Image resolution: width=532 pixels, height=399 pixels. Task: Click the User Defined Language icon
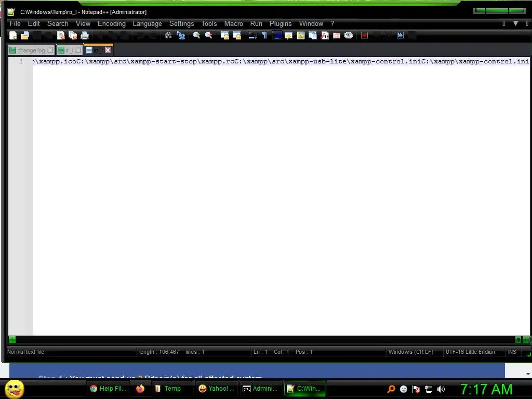(289, 35)
